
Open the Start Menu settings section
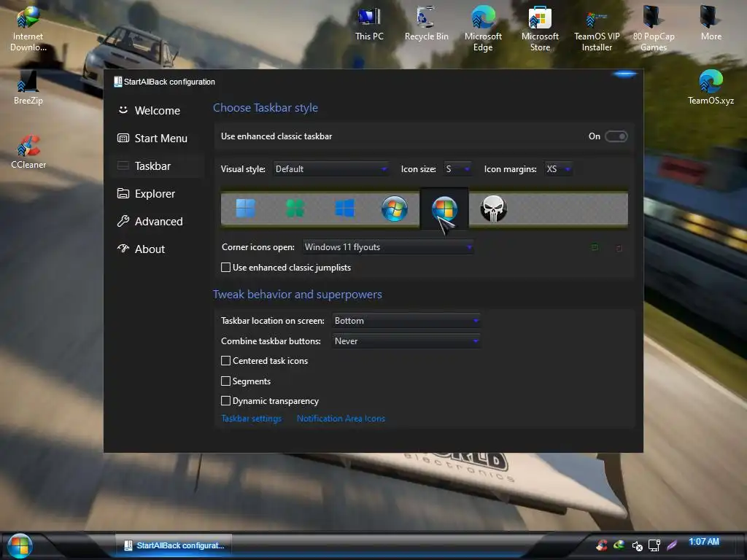pyautogui.click(x=158, y=138)
